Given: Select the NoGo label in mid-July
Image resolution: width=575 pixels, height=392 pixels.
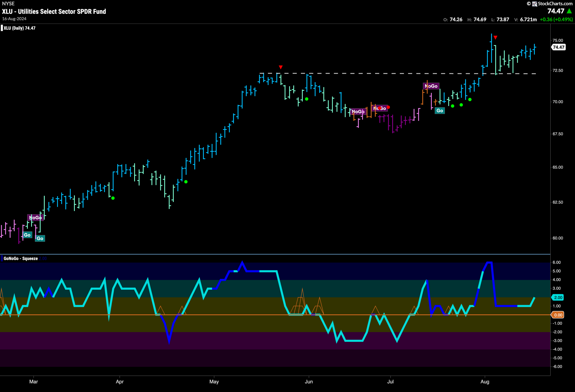Looking at the screenshot, I should (431, 86).
